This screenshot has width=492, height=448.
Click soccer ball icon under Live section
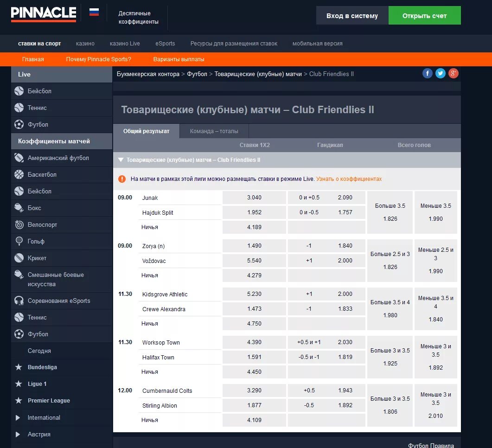coord(19,124)
